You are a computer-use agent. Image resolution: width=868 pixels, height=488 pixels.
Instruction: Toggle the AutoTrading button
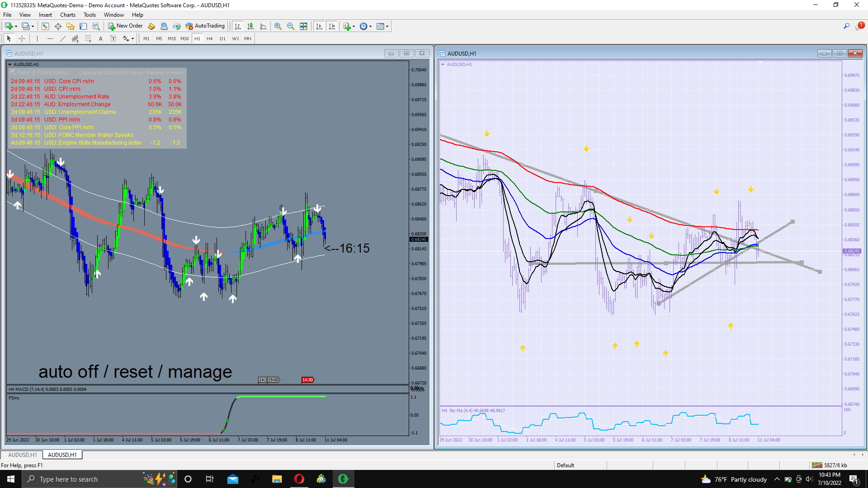pyautogui.click(x=205, y=26)
